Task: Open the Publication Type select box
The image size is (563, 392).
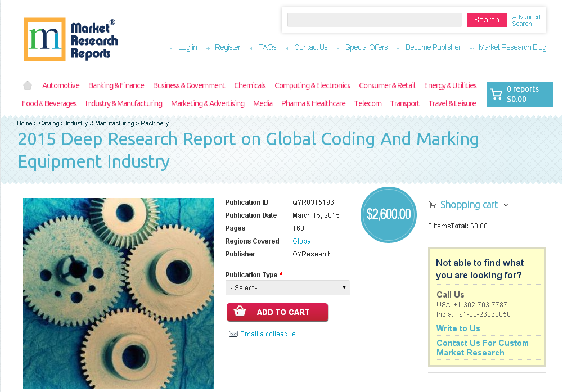Action: tap(287, 287)
